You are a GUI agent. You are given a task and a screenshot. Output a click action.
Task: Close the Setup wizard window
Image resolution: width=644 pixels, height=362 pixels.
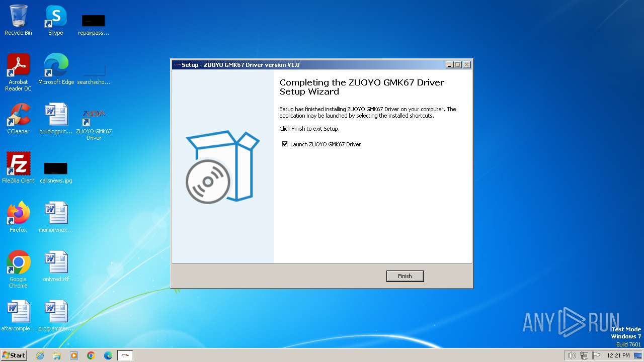point(467,65)
